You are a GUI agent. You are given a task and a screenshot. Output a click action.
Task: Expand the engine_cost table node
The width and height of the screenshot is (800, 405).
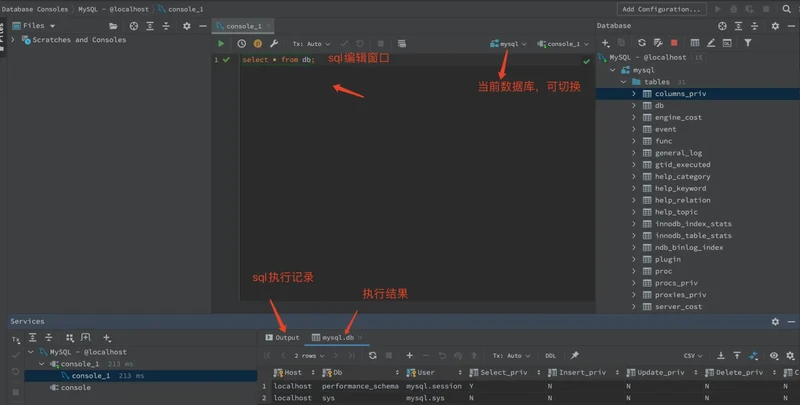click(x=633, y=118)
